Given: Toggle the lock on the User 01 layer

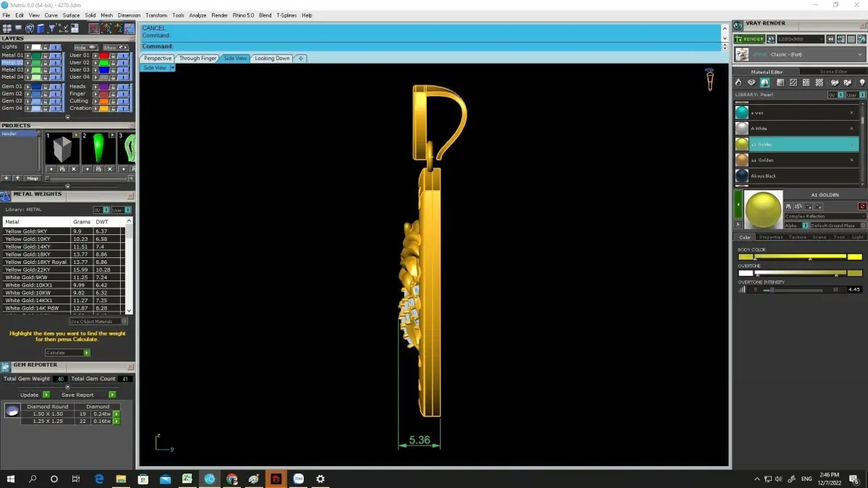Looking at the screenshot, I should coord(113,56).
